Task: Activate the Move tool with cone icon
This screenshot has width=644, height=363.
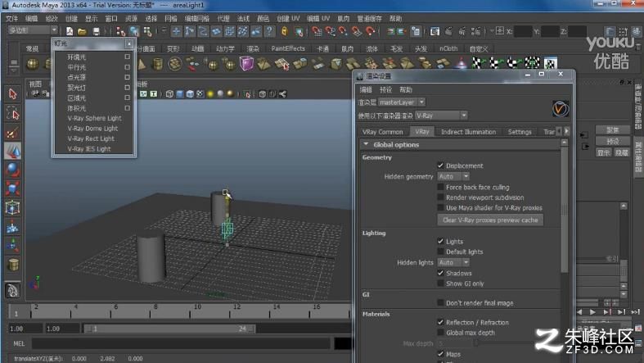Action: tap(13, 151)
